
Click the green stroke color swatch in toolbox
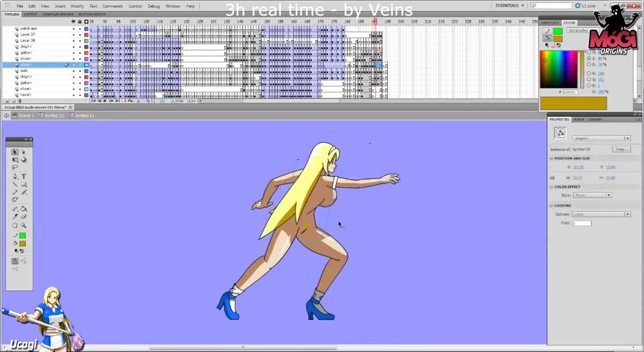tap(23, 235)
